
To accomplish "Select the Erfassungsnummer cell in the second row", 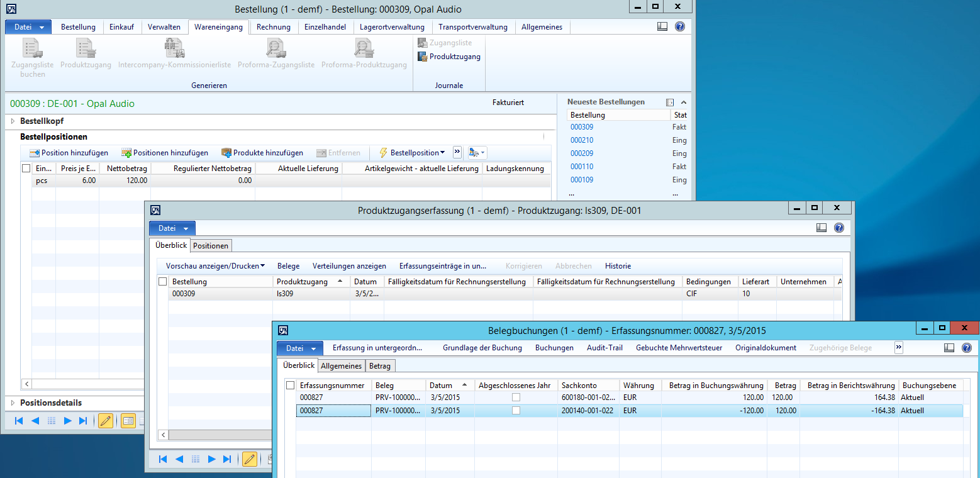I will pyautogui.click(x=333, y=411).
